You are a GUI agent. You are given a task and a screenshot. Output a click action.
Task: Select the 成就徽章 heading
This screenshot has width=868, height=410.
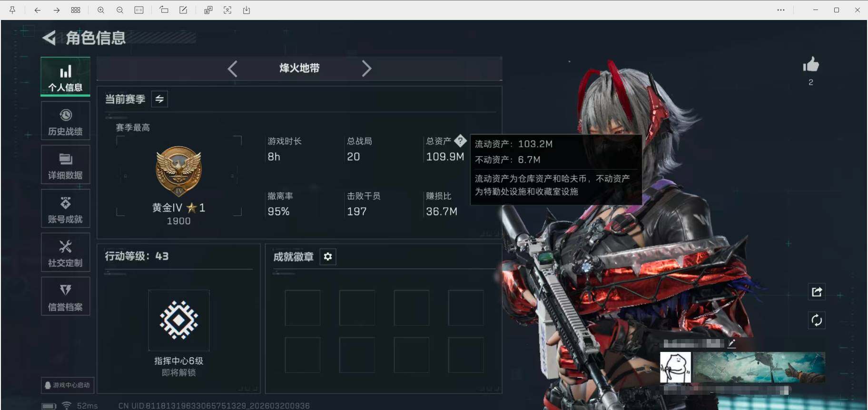294,257
